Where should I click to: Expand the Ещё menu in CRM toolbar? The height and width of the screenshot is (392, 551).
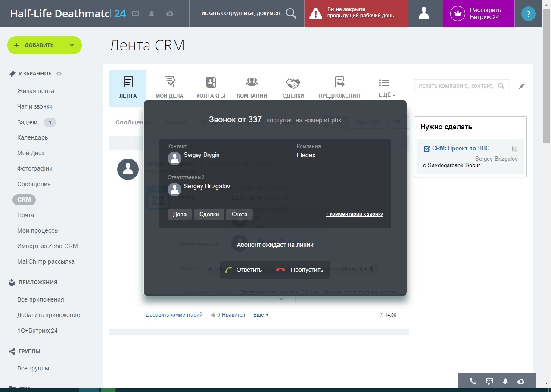coord(387,88)
